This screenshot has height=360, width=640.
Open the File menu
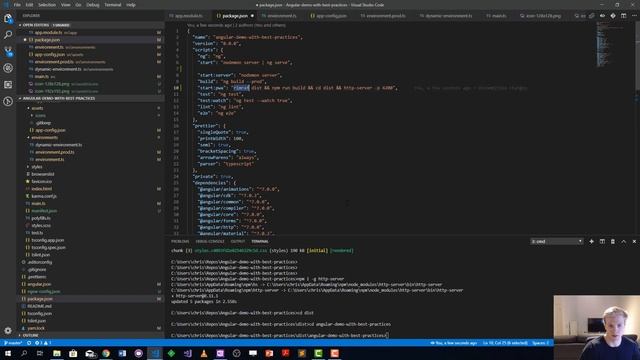click(x=17, y=5)
